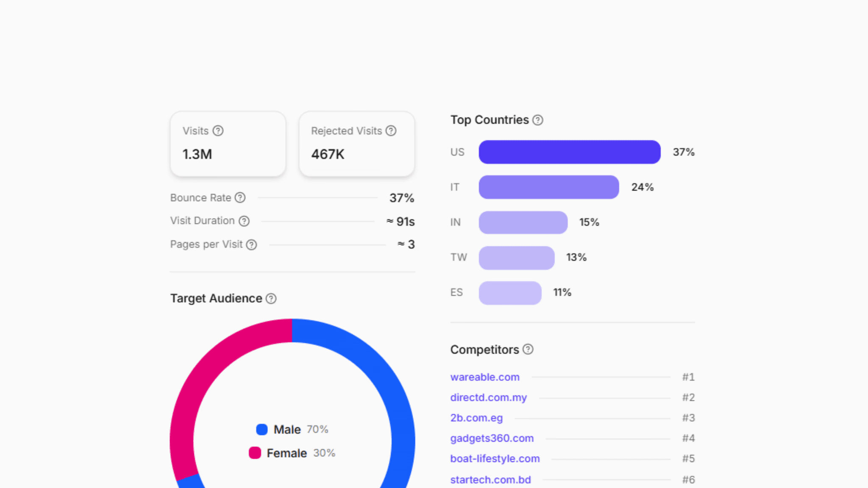Click the Target Audience heading
Image resolution: width=868 pixels, height=488 pixels.
point(216,299)
